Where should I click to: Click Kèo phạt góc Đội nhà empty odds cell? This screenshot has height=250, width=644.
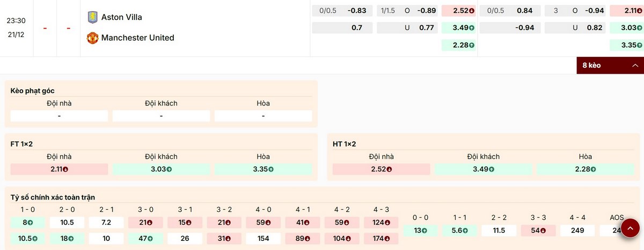(x=59, y=116)
